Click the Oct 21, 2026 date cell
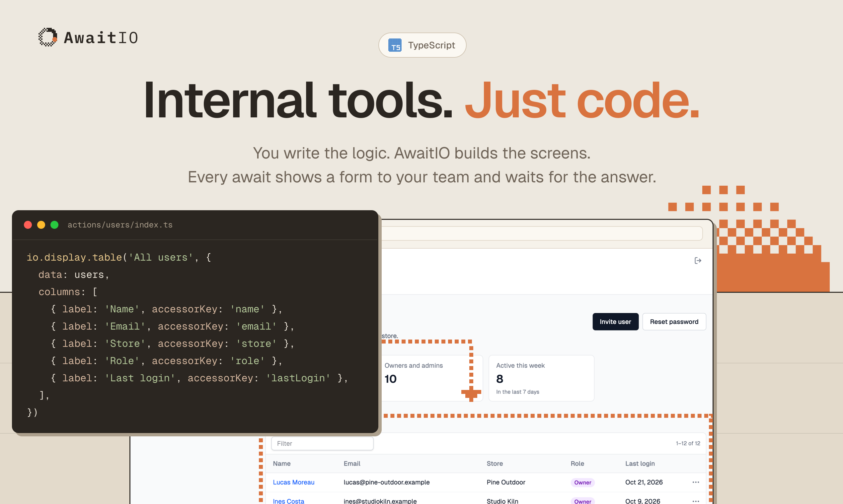 (644, 482)
